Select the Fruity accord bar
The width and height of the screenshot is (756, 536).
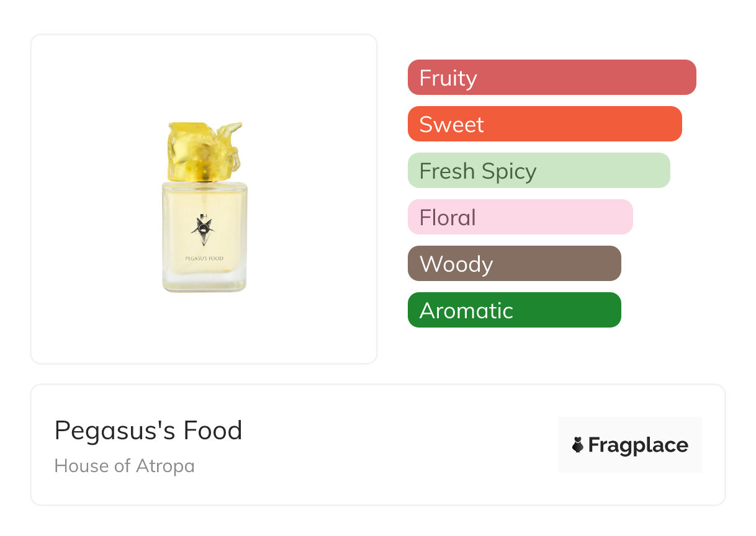point(552,78)
